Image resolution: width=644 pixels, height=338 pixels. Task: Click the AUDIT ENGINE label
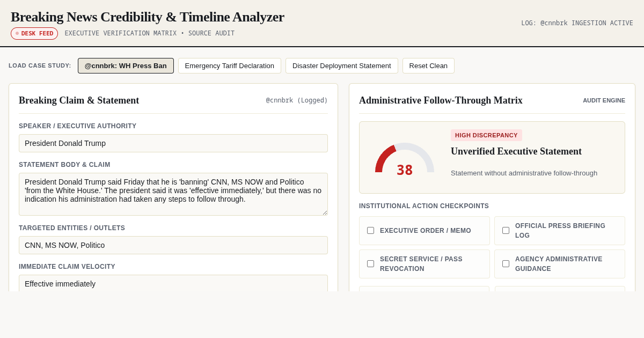coord(604,100)
